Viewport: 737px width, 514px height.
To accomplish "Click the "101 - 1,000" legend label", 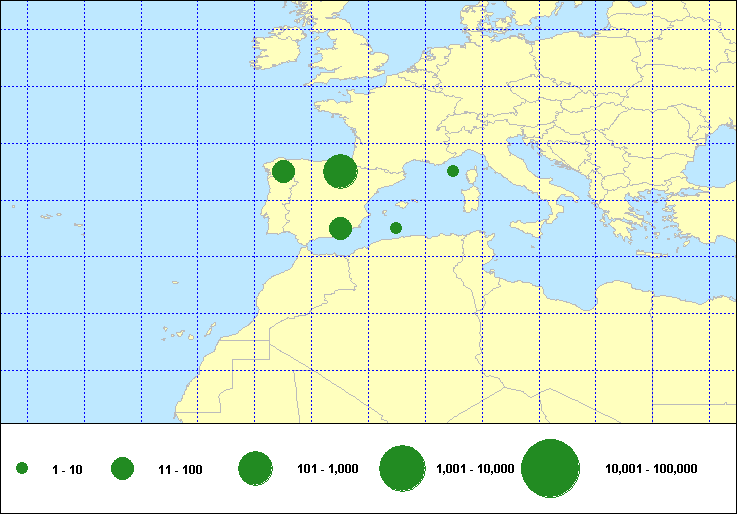I will click(x=328, y=470).
